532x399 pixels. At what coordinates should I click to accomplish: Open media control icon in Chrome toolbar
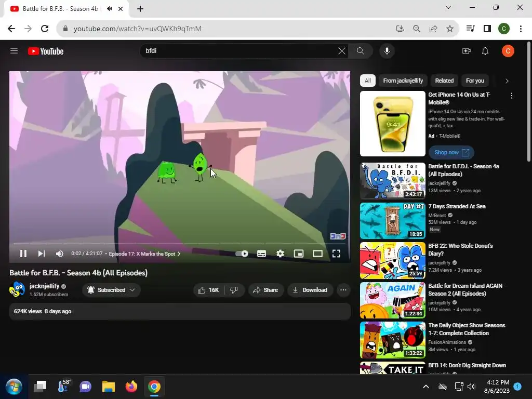coord(470,29)
